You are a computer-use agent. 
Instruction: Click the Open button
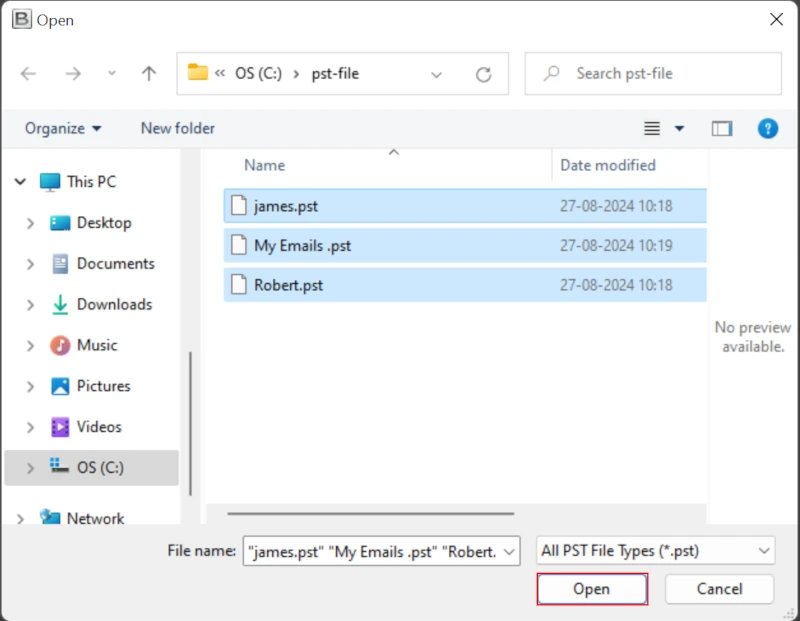click(591, 589)
